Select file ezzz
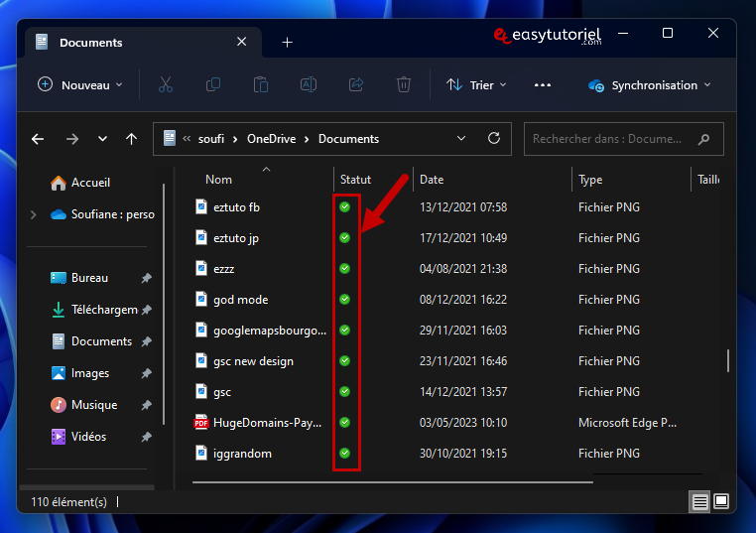This screenshot has width=756, height=533. click(x=223, y=269)
